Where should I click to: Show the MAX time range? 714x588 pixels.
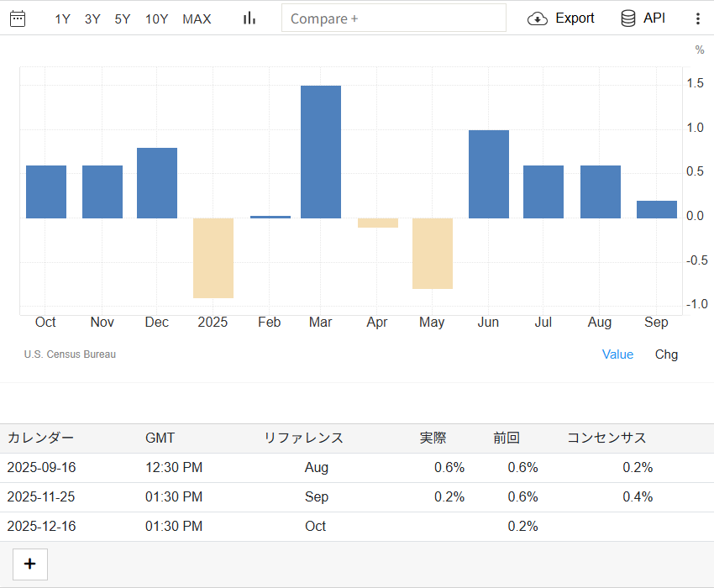click(197, 18)
